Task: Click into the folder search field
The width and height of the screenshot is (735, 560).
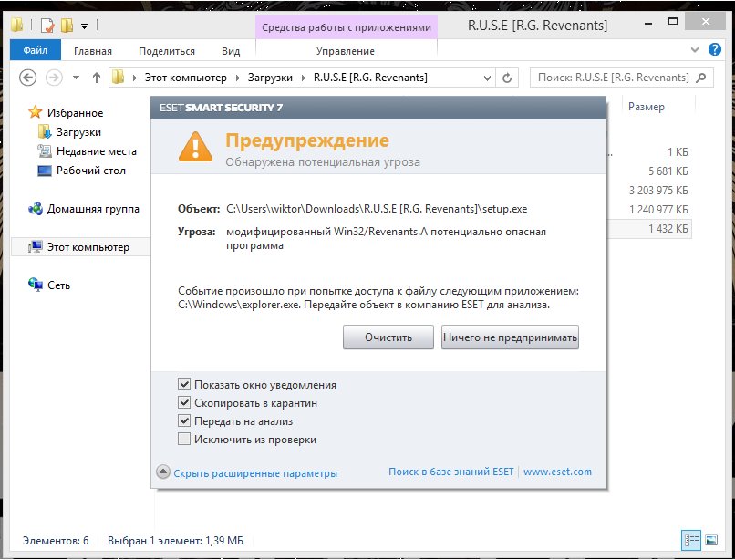Action: tap(611, 78)
